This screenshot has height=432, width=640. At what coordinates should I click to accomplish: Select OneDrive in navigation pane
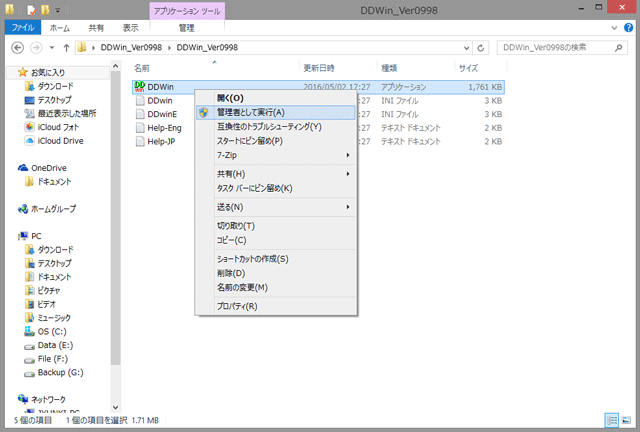point(49,168)
